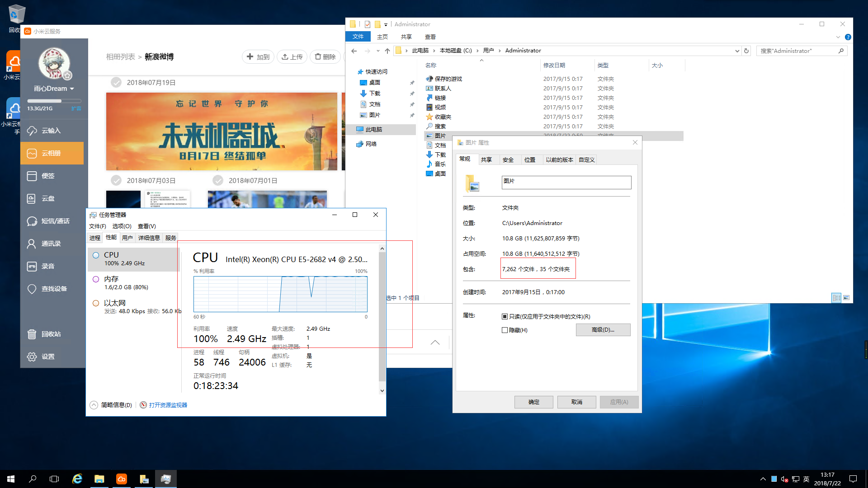Image resolution: width=868 pixels, height=488 pixels.
Task: Click the up-directory arrow in File Explorer
Action: point(387,51)
